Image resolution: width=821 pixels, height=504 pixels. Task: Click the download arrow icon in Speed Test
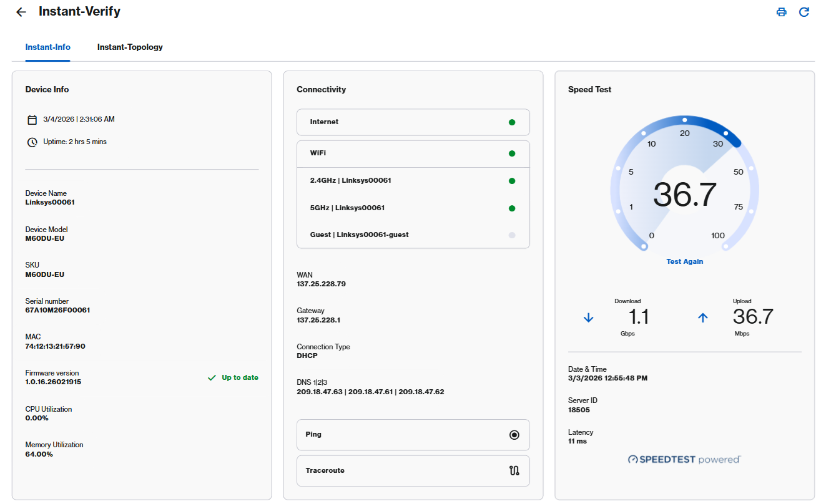[588, 317]
